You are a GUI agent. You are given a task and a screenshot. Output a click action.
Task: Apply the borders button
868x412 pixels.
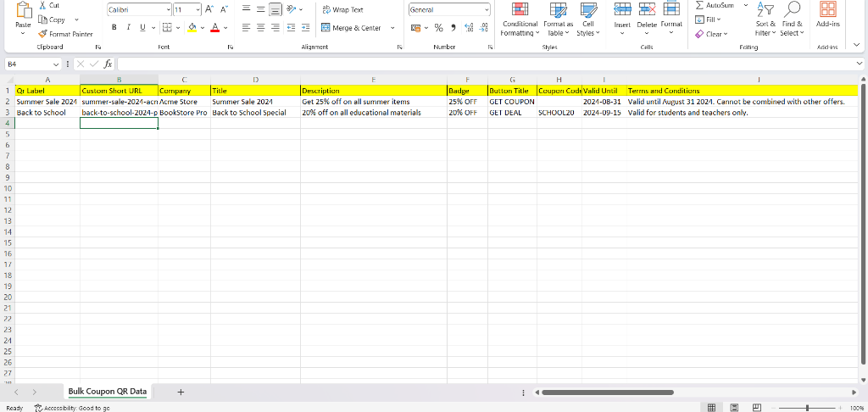tap(167, 27)
